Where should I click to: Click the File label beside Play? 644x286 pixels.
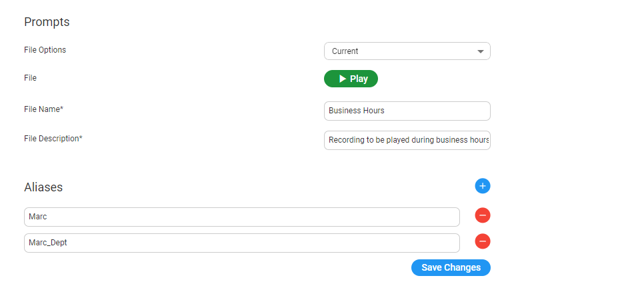tap(30, 78)
